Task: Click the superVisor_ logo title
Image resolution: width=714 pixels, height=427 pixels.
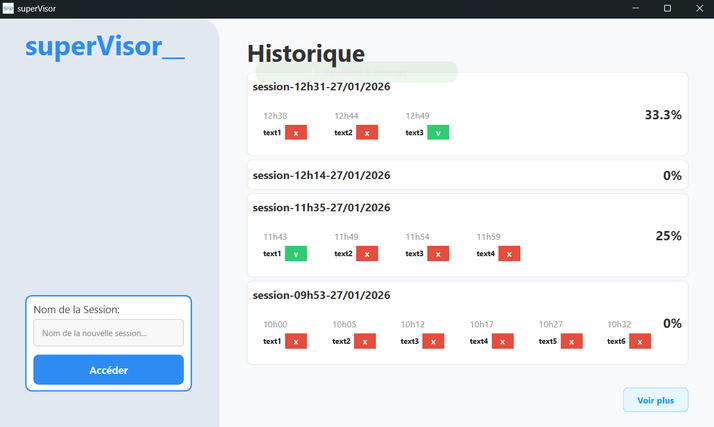Action: [x=105, y=46]
